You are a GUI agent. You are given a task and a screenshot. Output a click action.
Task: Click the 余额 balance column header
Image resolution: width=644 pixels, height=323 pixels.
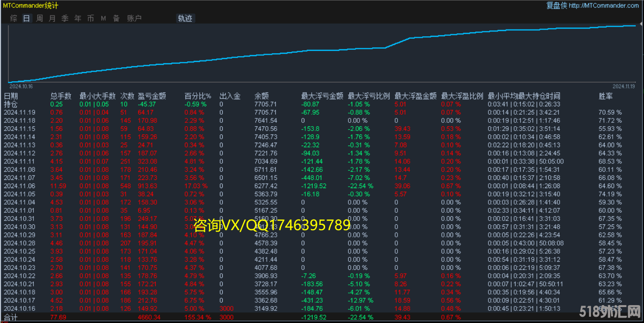[x=261, y=96]
